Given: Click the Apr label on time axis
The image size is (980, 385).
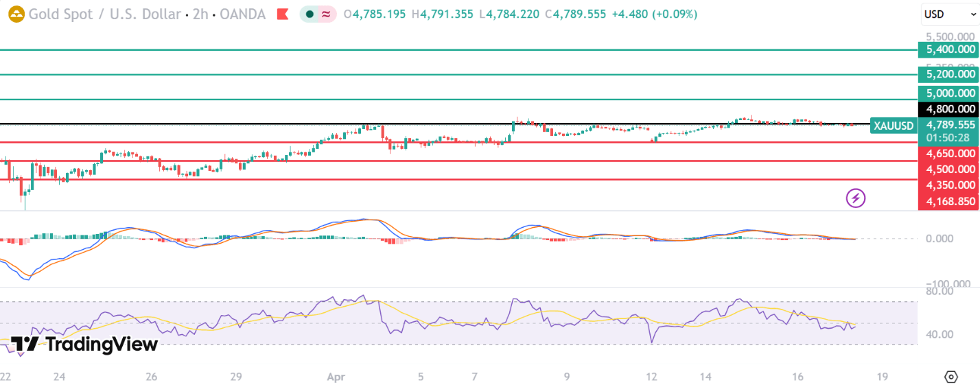Looking at the screenshot, I should point(336,377).
